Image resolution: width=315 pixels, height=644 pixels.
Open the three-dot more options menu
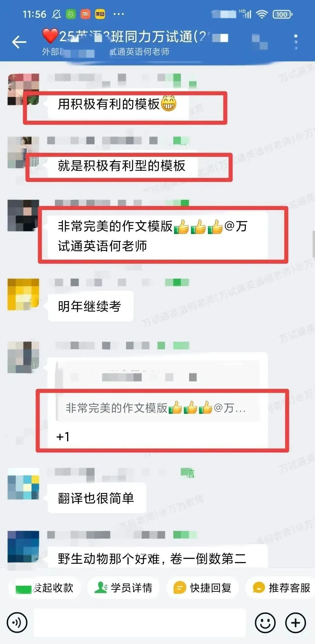pos(296,42)
